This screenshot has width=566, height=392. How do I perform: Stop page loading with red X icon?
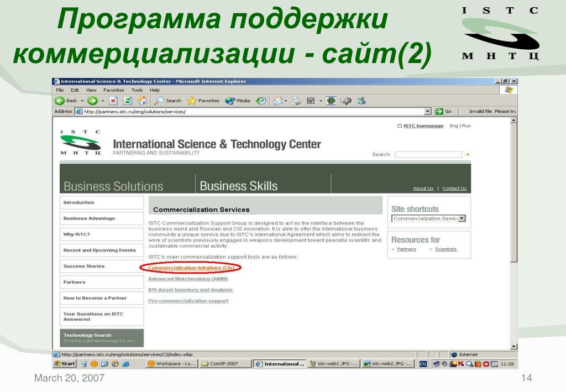click(x=113, y=101)
